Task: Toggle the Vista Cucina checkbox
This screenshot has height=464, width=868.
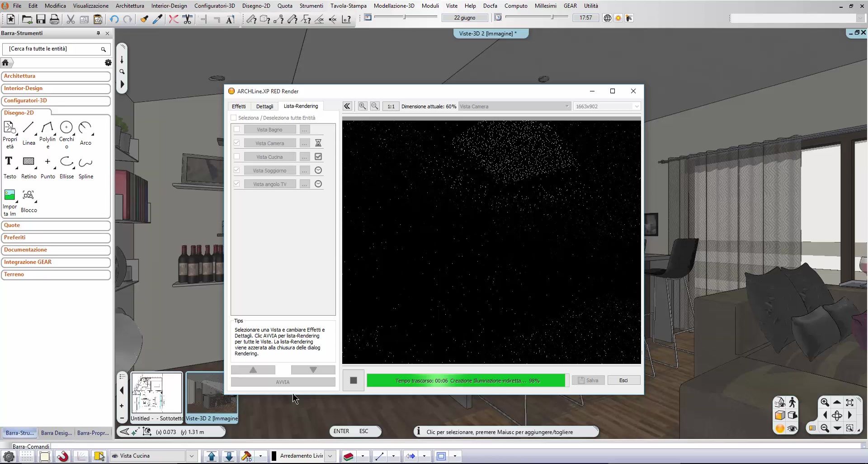Action: tap(236, 156)
